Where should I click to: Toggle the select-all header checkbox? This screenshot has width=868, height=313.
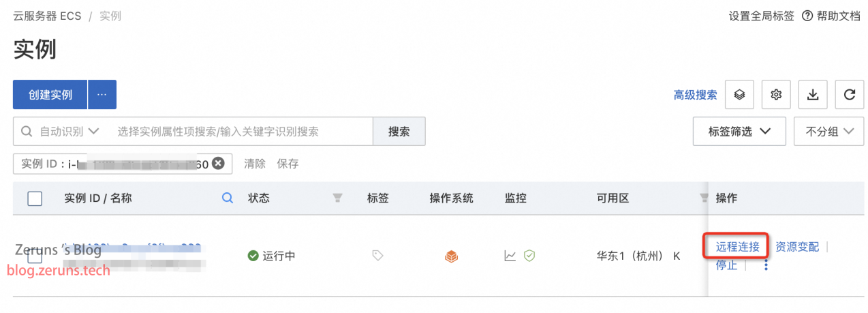coord(35,198)
